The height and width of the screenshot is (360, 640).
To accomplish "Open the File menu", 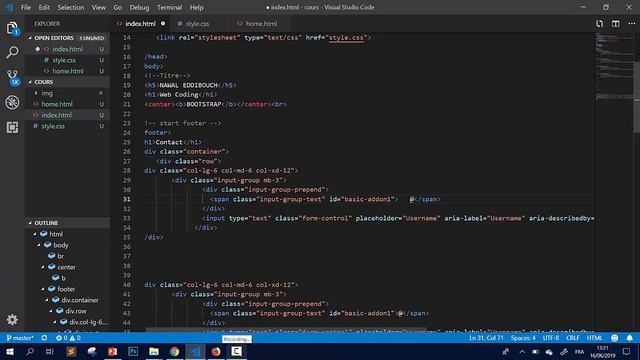I will click(26, 7).
